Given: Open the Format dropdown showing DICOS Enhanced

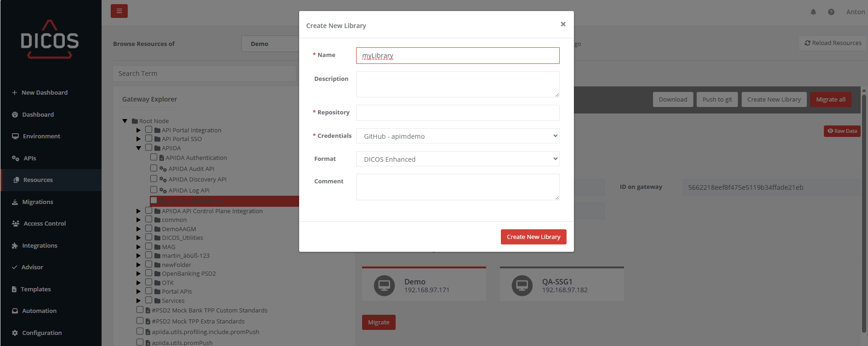Looking at the screenshot, I should pos(457,159).
